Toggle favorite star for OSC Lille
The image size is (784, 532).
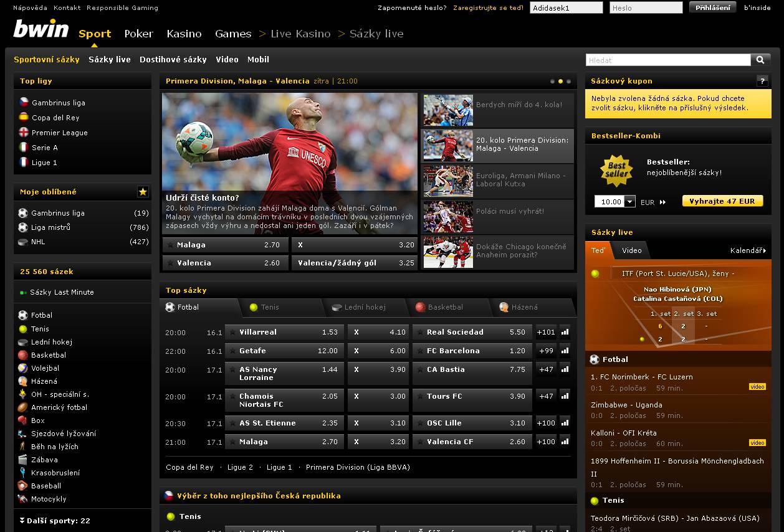pos(420,424)
